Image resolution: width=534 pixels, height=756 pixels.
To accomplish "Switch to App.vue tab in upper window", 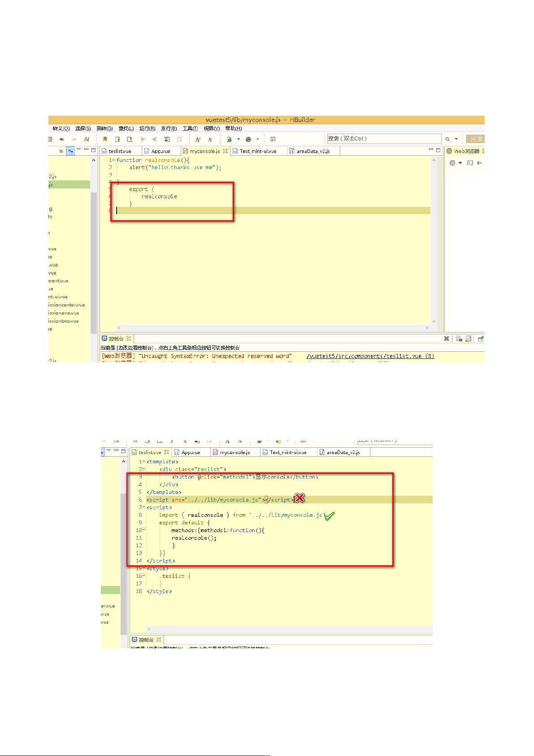I will click(161, 151).
